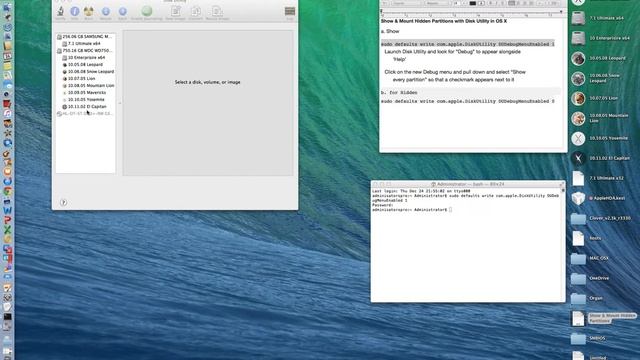Select 10.05.08 Leopard desktop volume icon
The height and width of the screenshot is (360, 640).
pos(578,58)
